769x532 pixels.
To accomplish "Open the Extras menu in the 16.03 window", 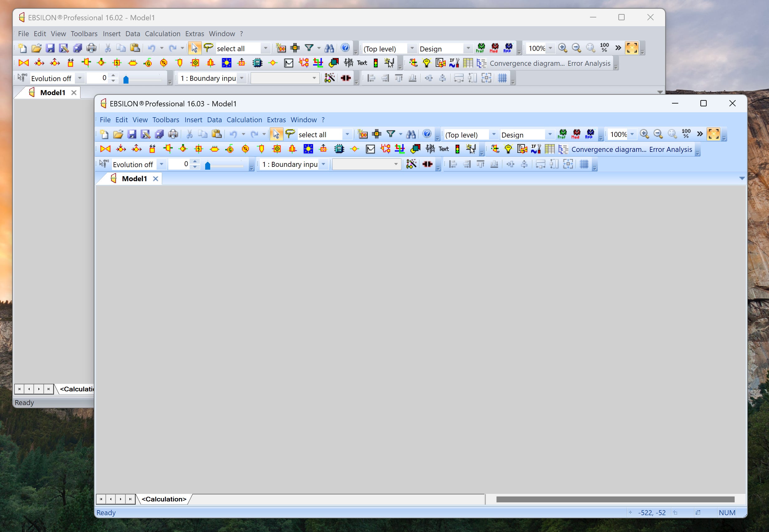I will click(x=276, y=120).
